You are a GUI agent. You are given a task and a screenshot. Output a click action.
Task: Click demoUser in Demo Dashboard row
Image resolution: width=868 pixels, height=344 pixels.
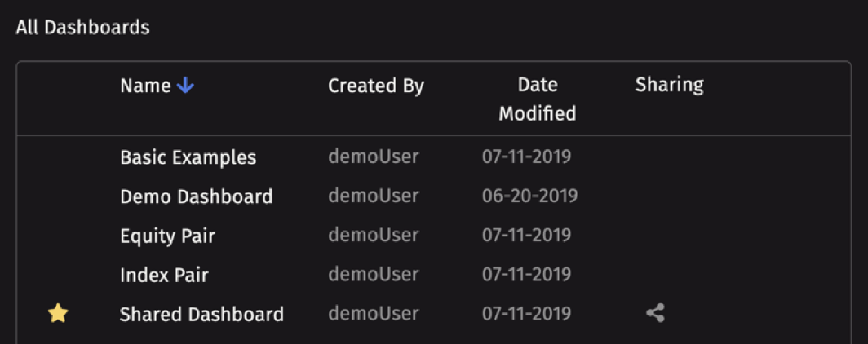coord(374,196)
